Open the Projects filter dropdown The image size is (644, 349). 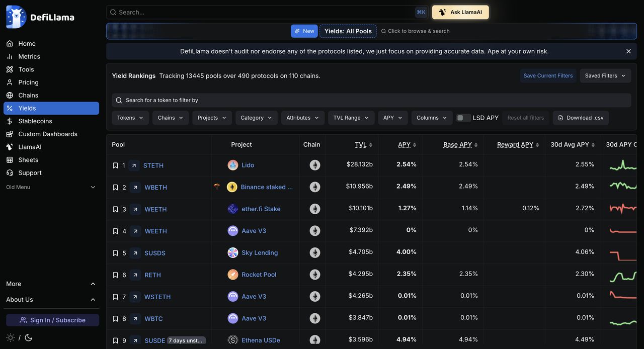[212, 118]
